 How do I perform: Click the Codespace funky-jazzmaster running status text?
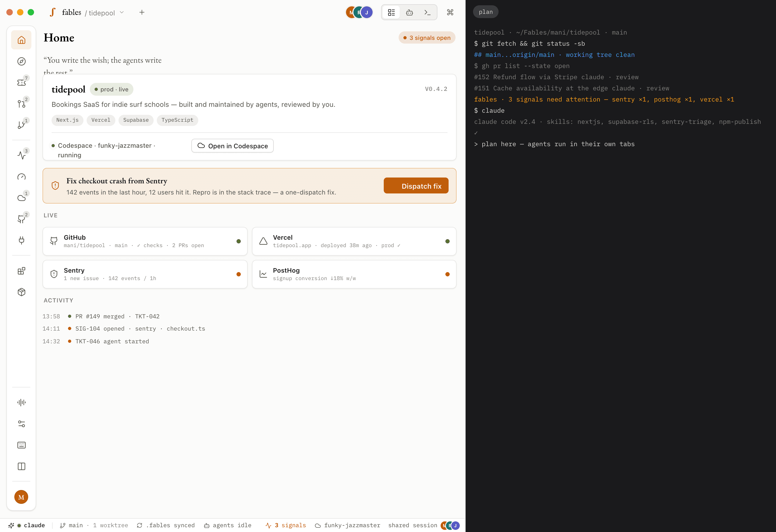pos(107,150)
